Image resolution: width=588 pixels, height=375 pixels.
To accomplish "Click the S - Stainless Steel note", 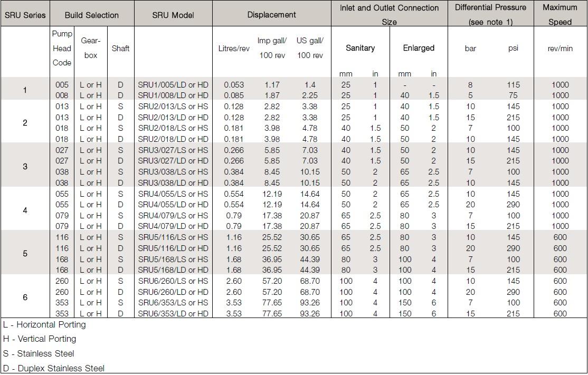I will [38, 353].
